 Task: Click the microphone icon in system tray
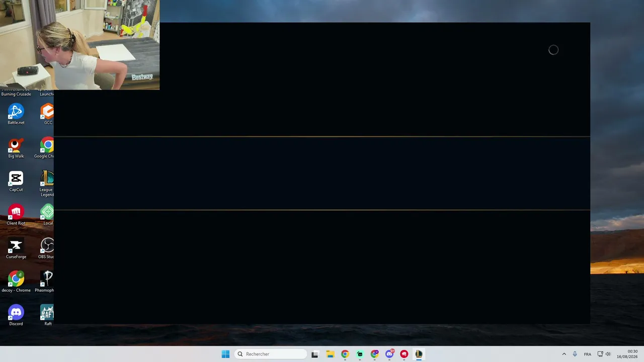click(575, 354)
